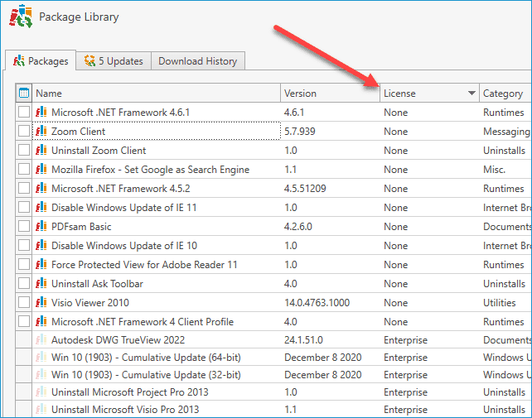The width and height of the screenshot is (532, 418).
Task: Select checkbox for .NET Framework 4.5.2
Action: click(x=24, y=188)
